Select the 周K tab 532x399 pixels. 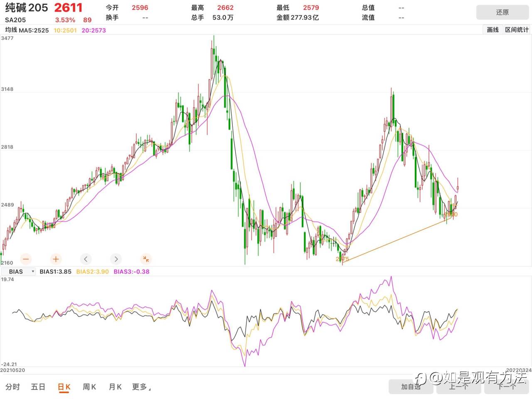coord(89,387)
